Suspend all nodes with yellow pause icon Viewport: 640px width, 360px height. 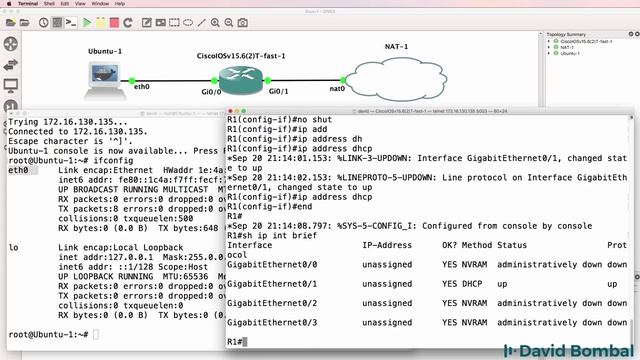[x=100, y=22]
